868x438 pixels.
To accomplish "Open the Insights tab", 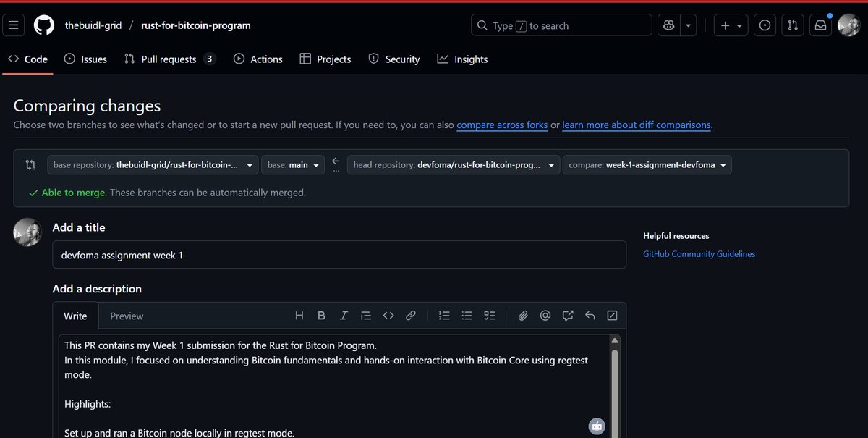I will 462,59.
